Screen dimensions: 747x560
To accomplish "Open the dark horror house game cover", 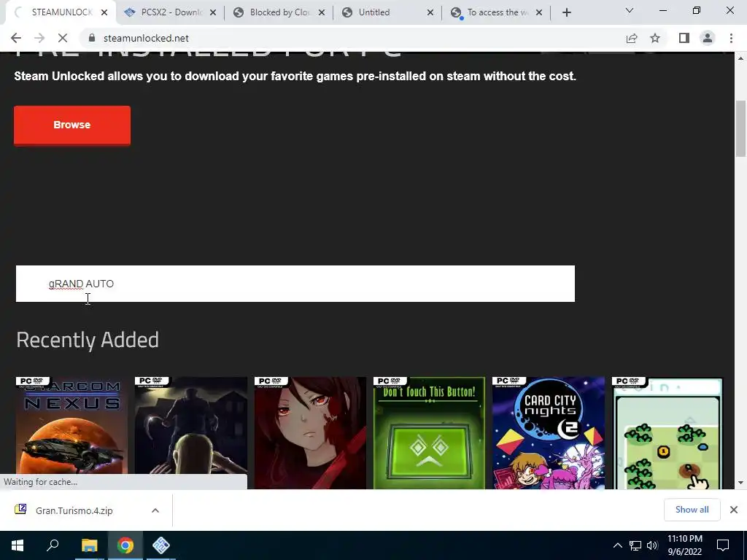I will (190, 433).
